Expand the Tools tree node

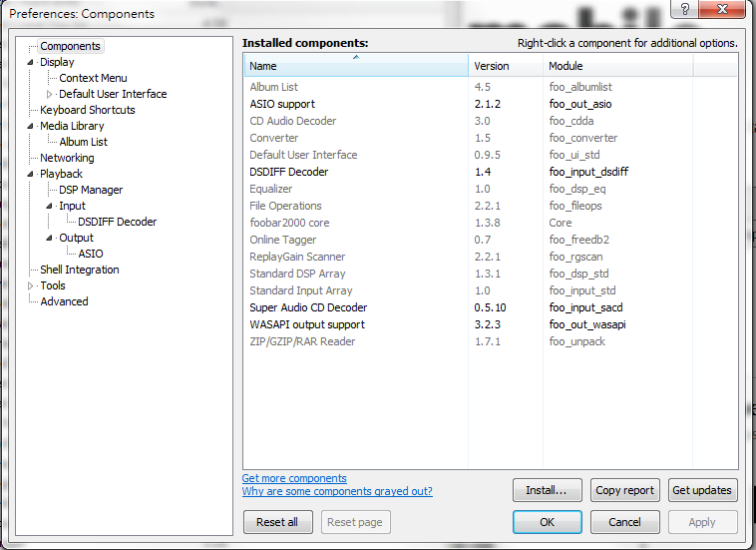[30, 285]
